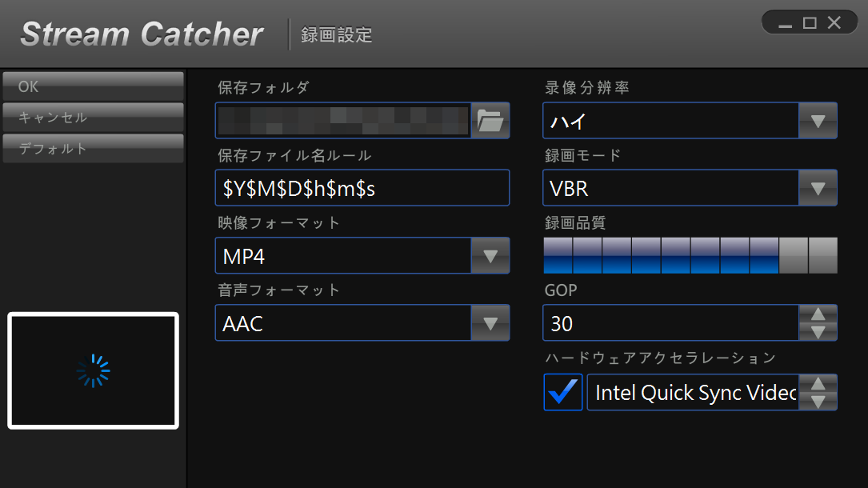Open the save folder browse icon
This screenshot has width=868, height=488.
pyautogui.click(x=490, y=120)
